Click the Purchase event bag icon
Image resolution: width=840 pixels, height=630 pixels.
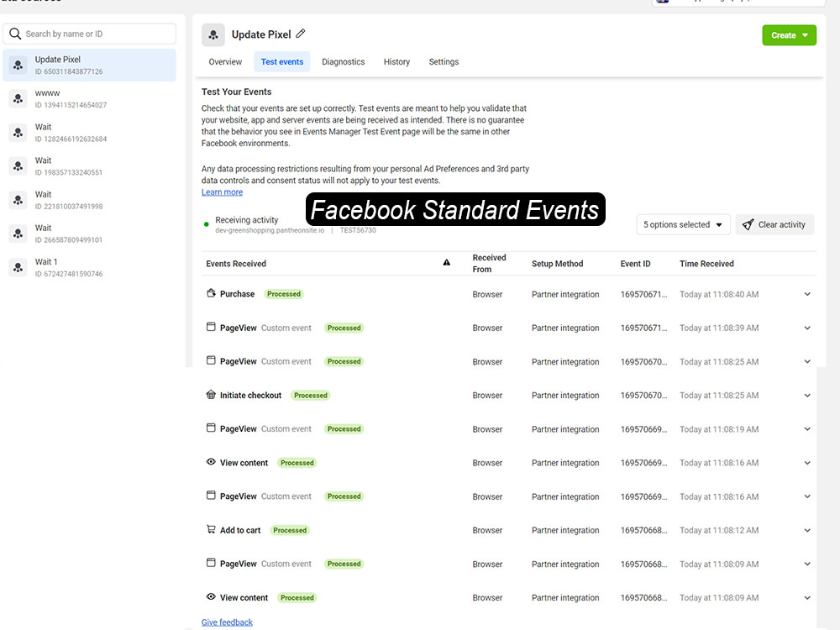(x=211, y=293)
